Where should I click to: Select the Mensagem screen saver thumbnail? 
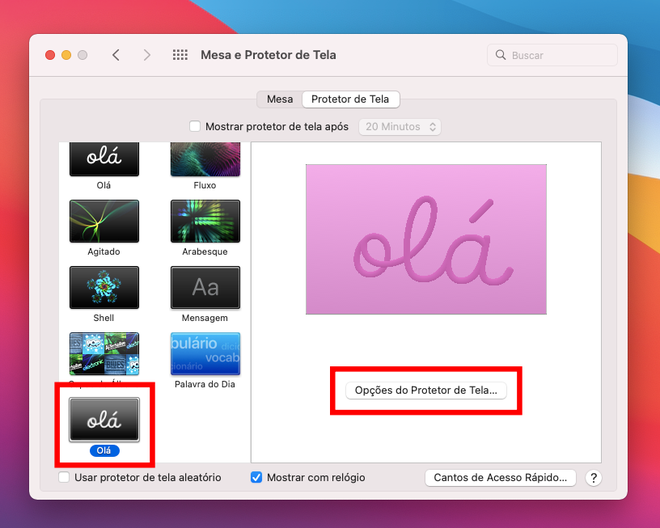tap(205, 287)
